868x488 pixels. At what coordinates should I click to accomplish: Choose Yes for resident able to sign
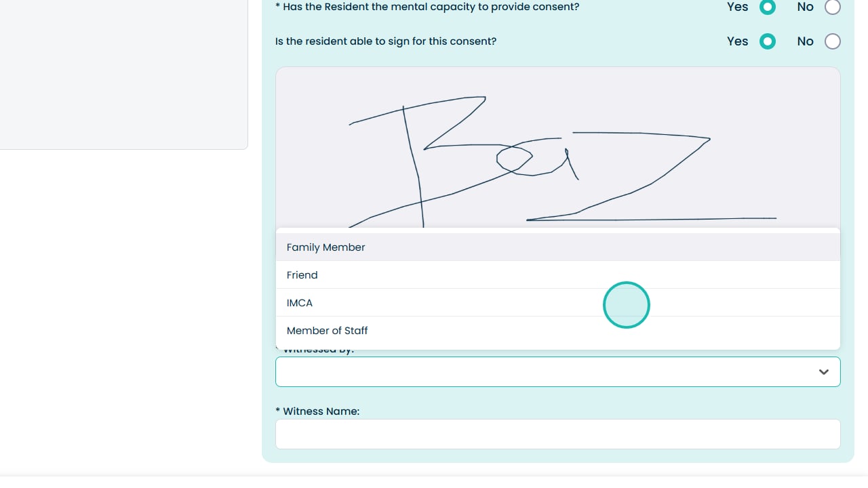pos(767,41)
